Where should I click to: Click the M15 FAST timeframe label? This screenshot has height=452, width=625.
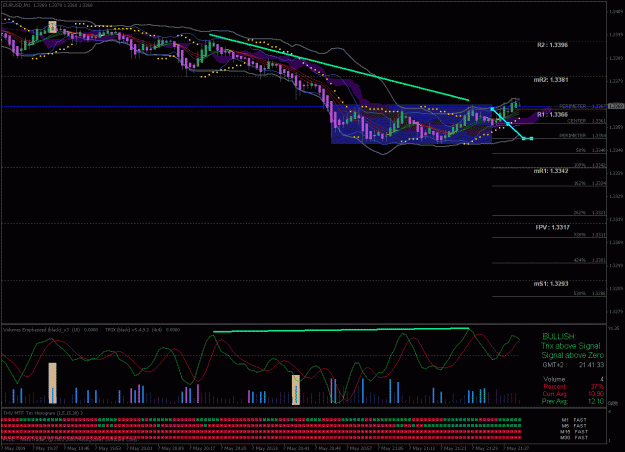coord(574,432)
